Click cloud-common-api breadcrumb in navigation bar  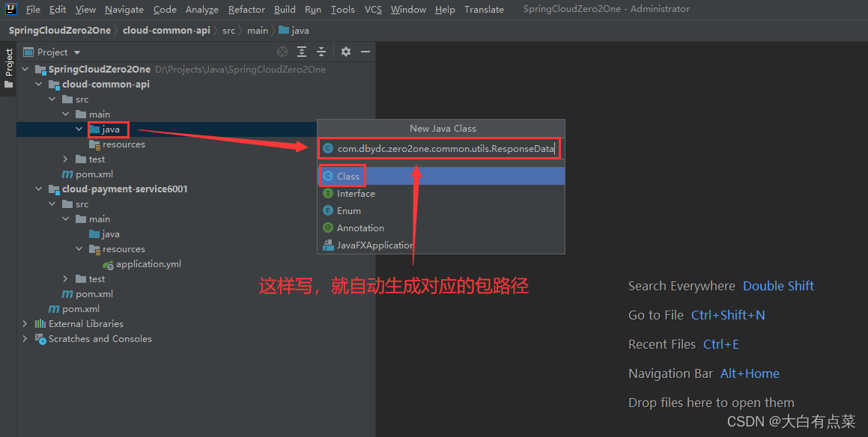click(166, 31)
